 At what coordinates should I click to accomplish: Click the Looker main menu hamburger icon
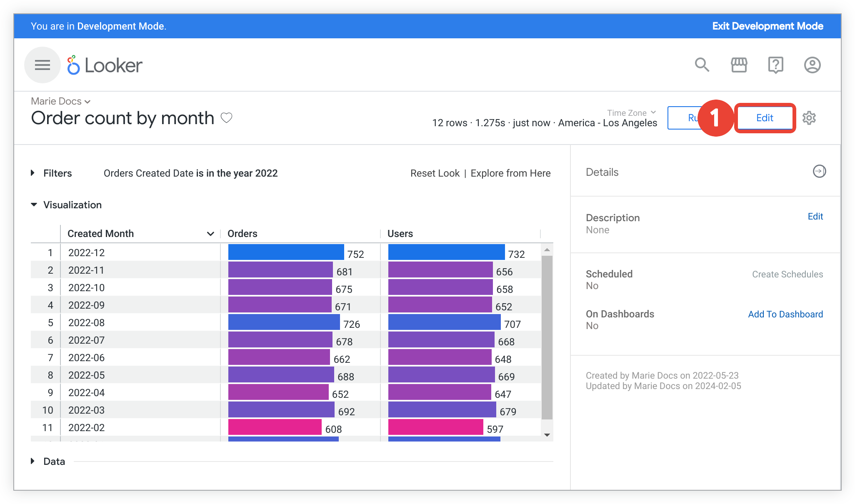41,65
